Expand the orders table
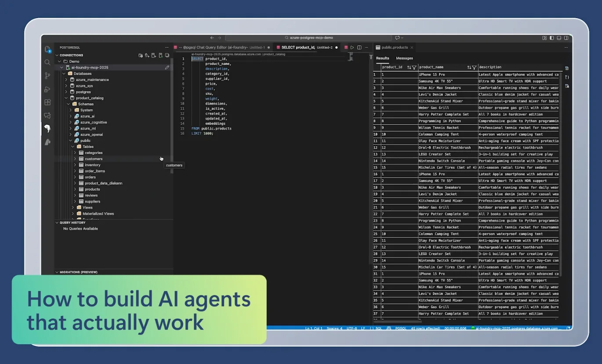 tap(76, 177)
